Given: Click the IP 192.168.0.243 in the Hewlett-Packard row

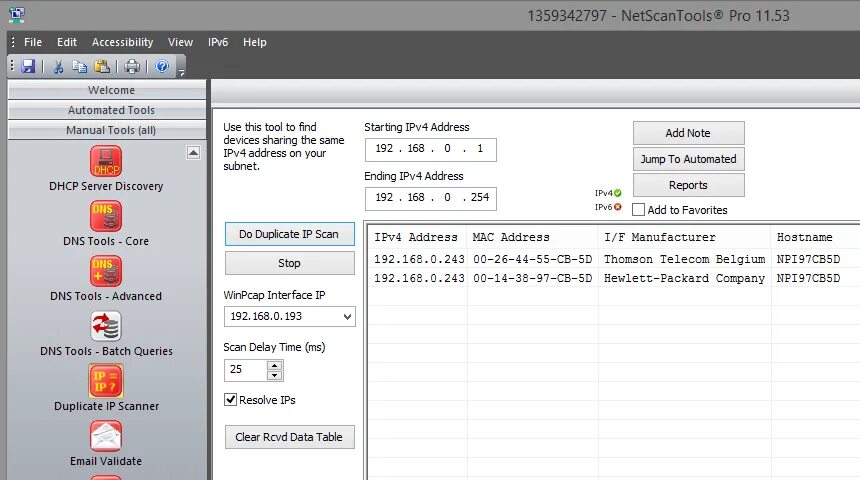Looking at the screenshot, I should [419, 278].
